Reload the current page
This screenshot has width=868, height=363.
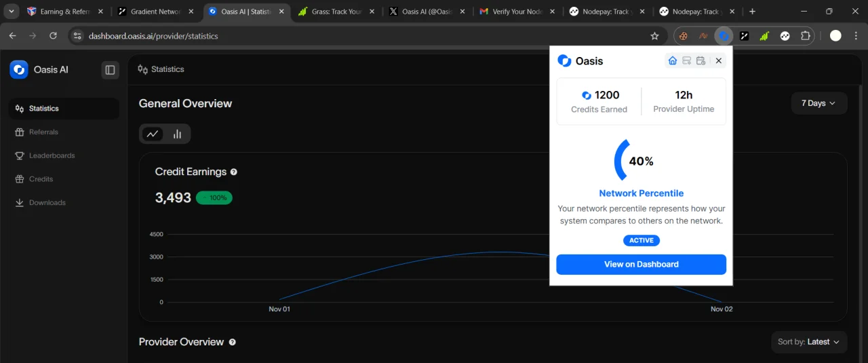click(52, 36)
